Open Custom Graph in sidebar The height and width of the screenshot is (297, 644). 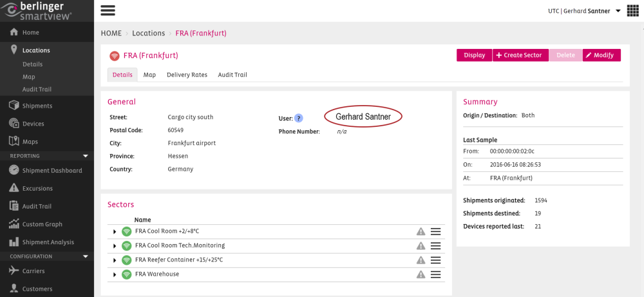43,224
